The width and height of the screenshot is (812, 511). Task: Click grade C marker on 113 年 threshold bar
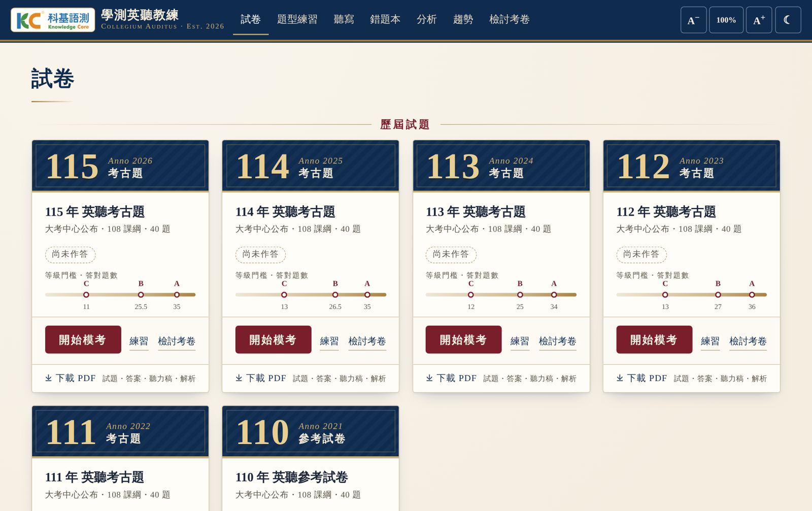pos(471,294)
